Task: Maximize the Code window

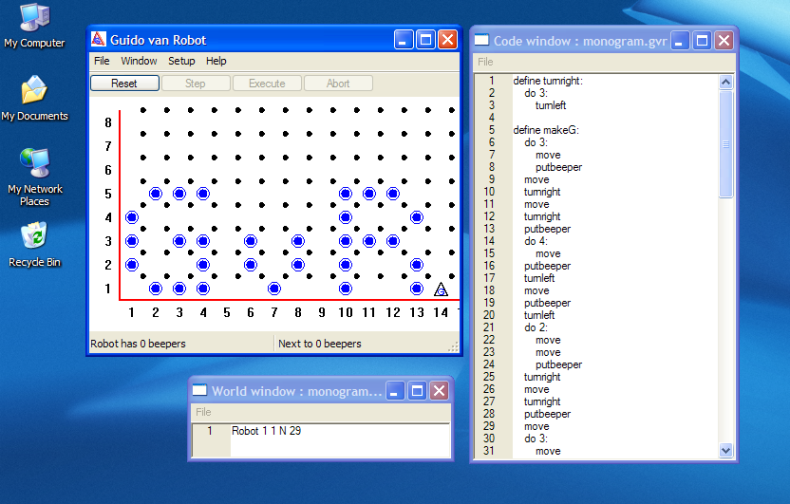Action: pyautogui.click(x=702, y=41)
